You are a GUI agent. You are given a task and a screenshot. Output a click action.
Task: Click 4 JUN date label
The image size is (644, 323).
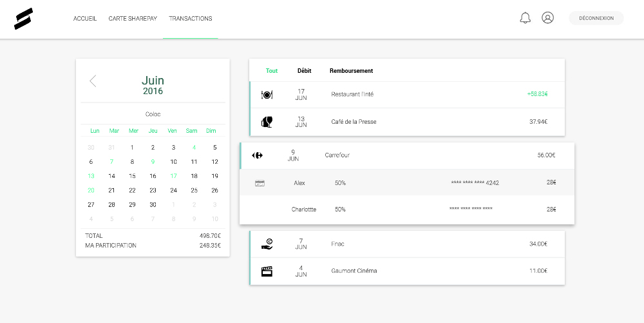[301, 271]
